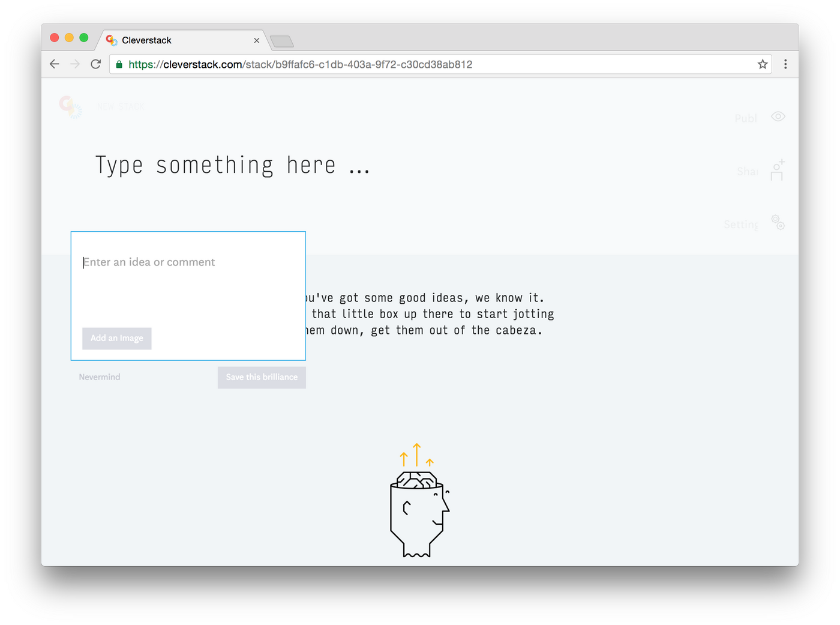
Task: Open stack settings with the gears icon
Action: [778, 223]
